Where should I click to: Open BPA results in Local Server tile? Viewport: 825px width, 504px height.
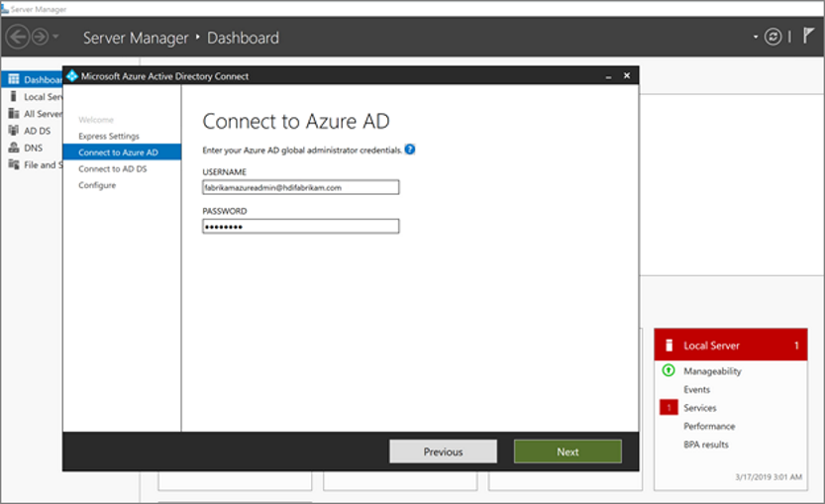pos(706,445)
